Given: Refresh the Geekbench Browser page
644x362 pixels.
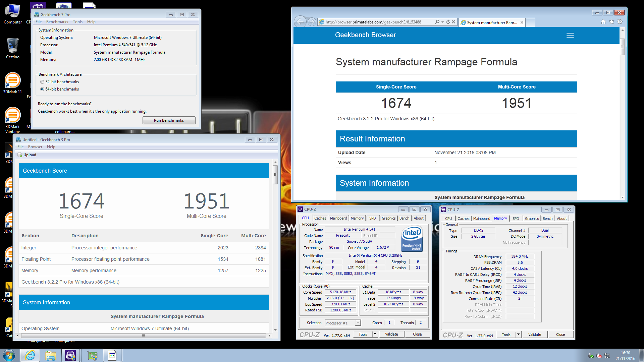Looking at the screenshot, I should [448, 22].
